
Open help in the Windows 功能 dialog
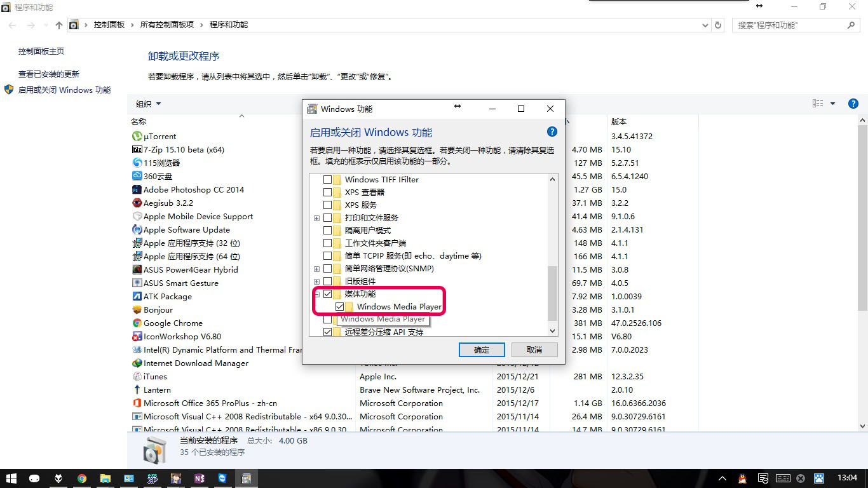(x=552, y=132)
